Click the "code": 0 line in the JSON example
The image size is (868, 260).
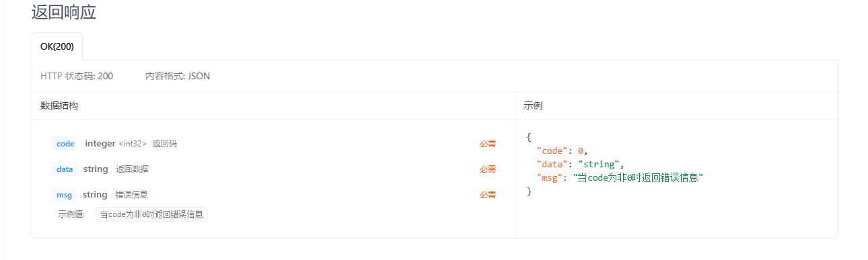click(x=563, y=150)
